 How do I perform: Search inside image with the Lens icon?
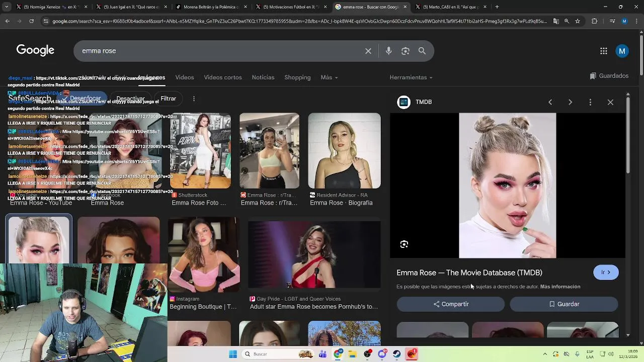pyautogui.click(x=404, y=244)
